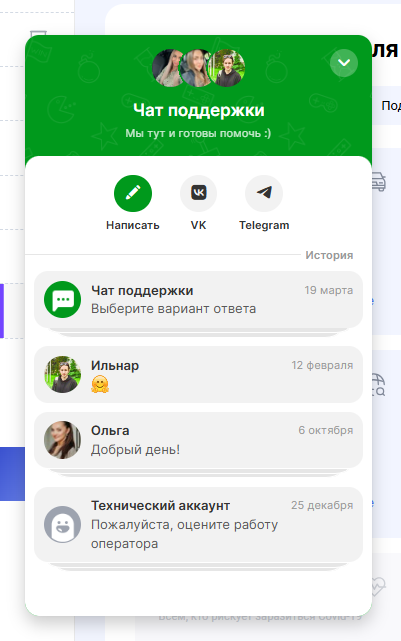This screenshot has height=641, width=401.
Task: Open the Ольга conversation Добрый день!
Action: 198,440
